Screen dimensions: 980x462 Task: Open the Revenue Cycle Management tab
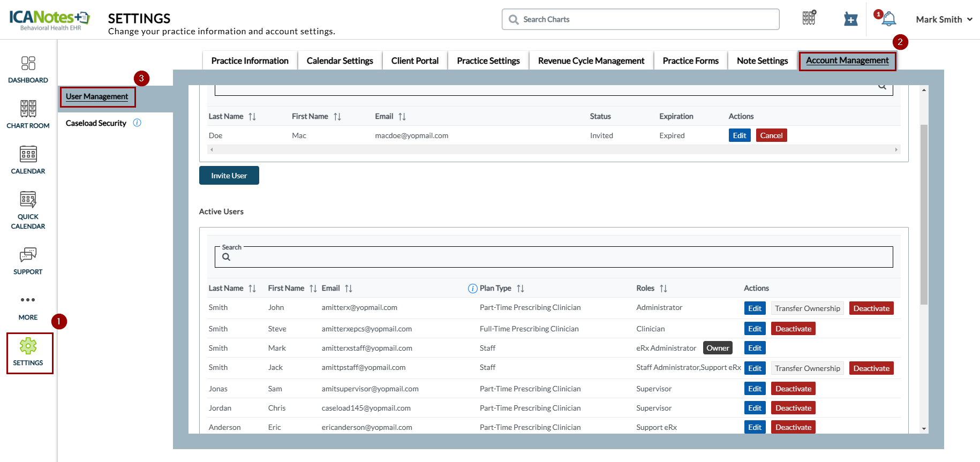tap(591, 60)
